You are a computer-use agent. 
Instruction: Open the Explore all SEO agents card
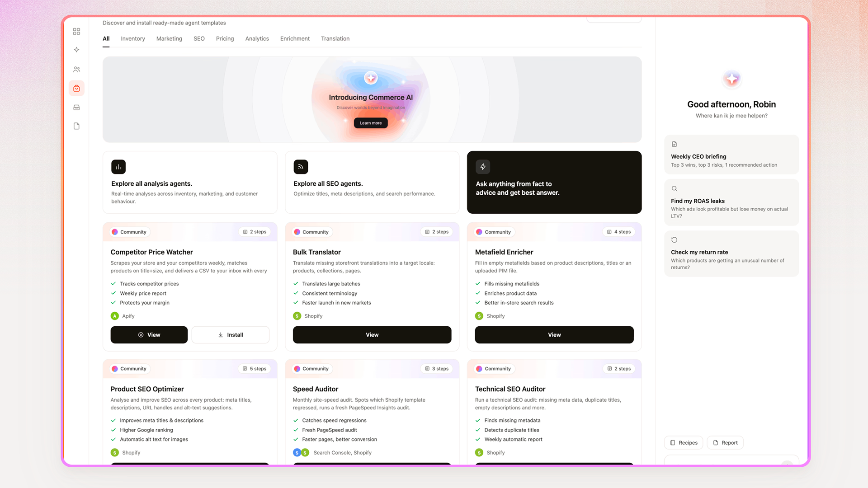372,182
